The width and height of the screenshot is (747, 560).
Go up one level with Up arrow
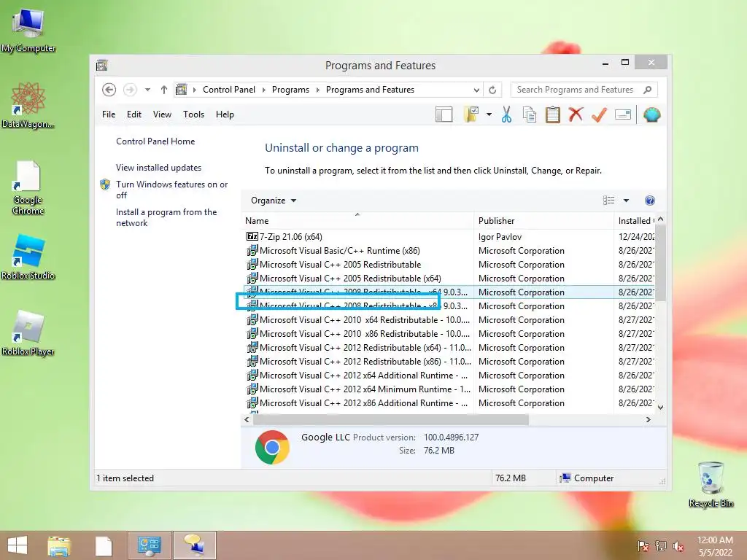pos(164,90)
